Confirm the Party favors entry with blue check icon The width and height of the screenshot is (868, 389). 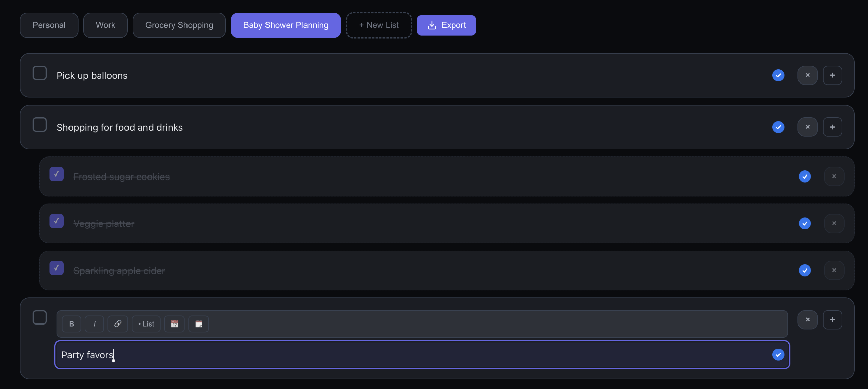pos(778,354)
